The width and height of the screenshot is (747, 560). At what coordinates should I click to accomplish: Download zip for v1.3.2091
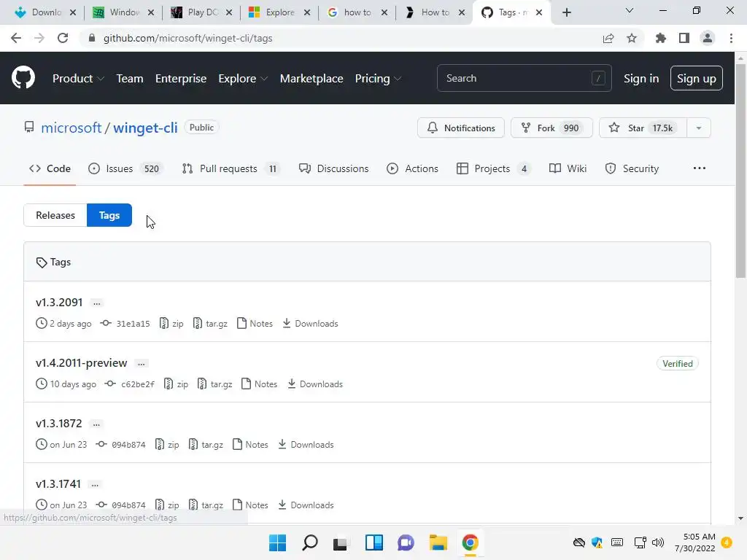click(x=171, y=323)
